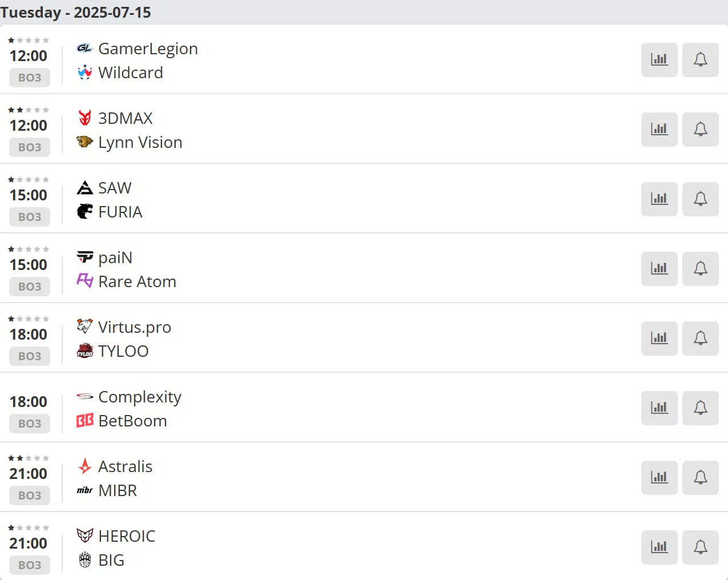The width and height of the screenshot is (728, 580).
Task: Select the Tuesday 2025-07-15 date header
Action: pyautogui.click(x=76, y=12)
